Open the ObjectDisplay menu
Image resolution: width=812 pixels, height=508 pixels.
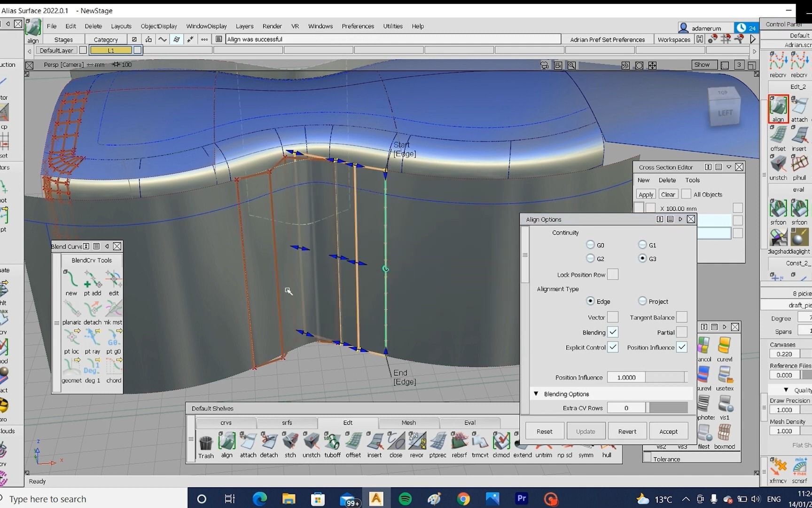click(x=159, y=26)
